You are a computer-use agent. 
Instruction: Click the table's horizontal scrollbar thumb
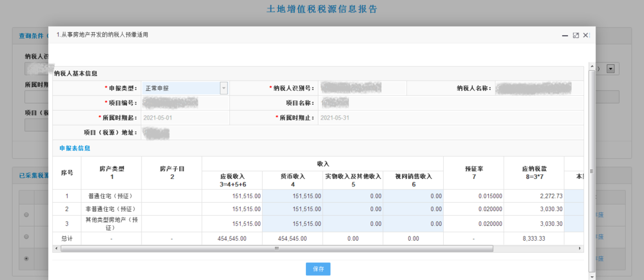(277, 249)
